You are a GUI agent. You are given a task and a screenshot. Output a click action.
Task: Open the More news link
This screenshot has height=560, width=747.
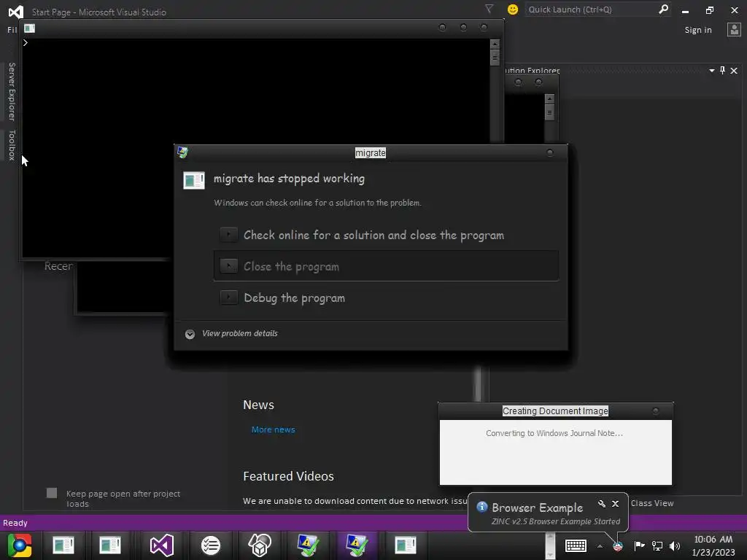274,429
